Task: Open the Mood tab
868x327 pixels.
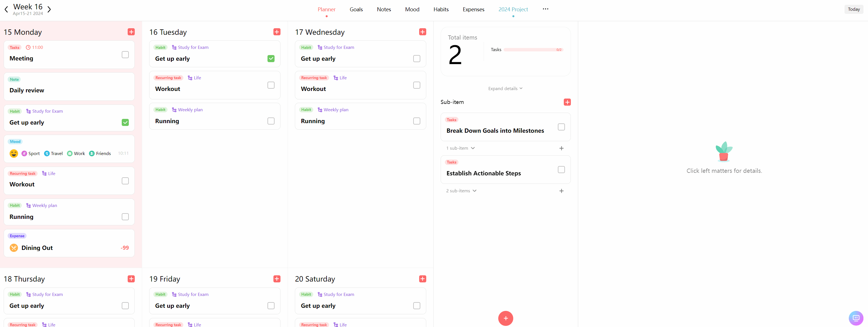Action: 412,9
